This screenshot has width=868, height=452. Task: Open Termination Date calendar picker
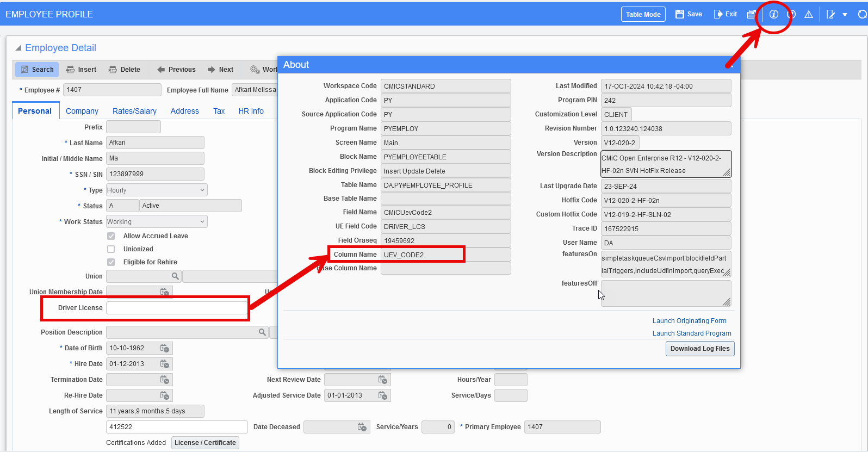pos(165,380)
